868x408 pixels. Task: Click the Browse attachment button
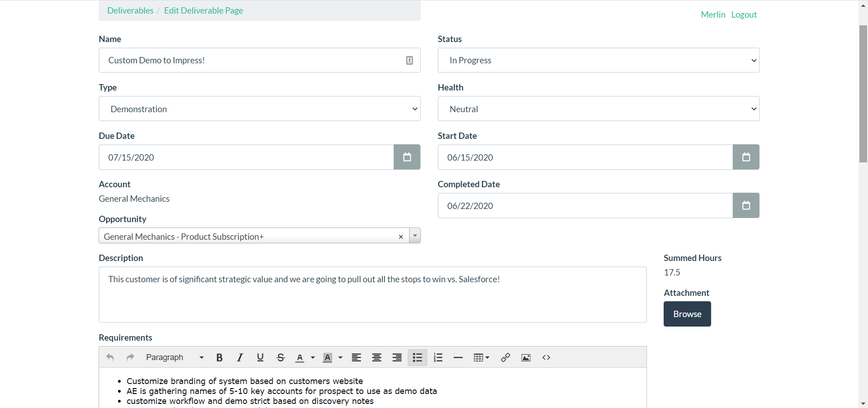(687, 314)
